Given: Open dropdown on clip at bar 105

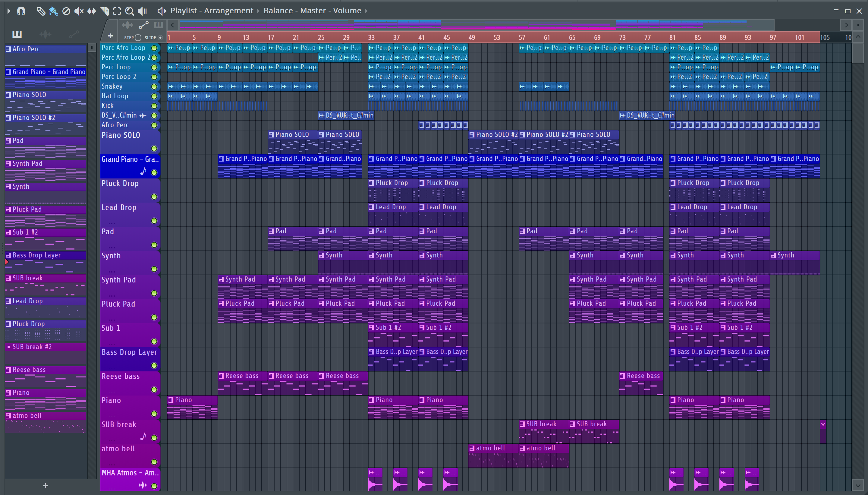Looking at the screenshot, I should click(823, 424).
